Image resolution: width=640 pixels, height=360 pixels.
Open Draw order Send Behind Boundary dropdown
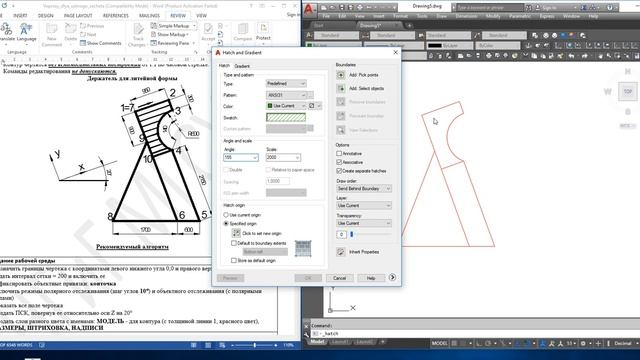click(364, 189)
